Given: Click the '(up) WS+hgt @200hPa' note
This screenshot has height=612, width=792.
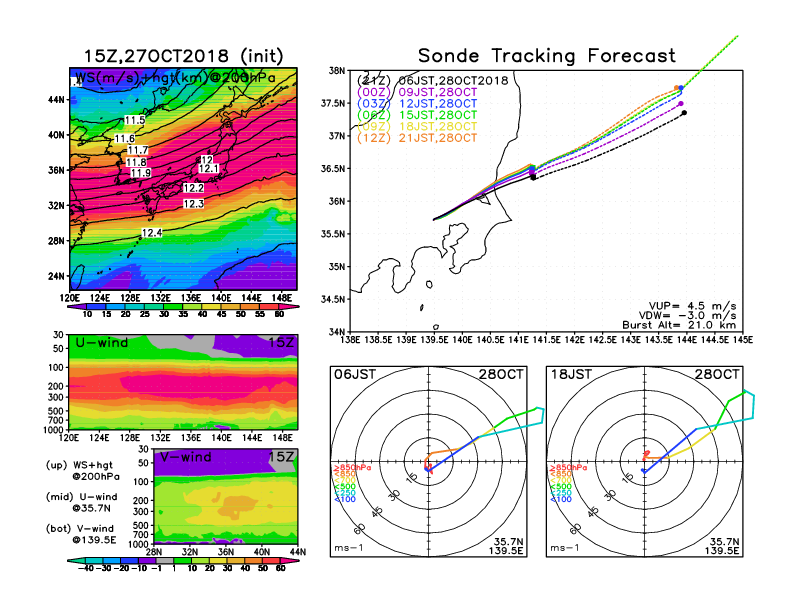Looking at the screenshot, I should 83,471.
